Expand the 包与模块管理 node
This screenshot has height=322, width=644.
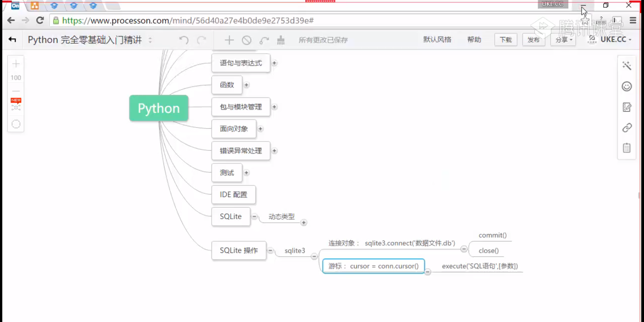coord(274,107)
